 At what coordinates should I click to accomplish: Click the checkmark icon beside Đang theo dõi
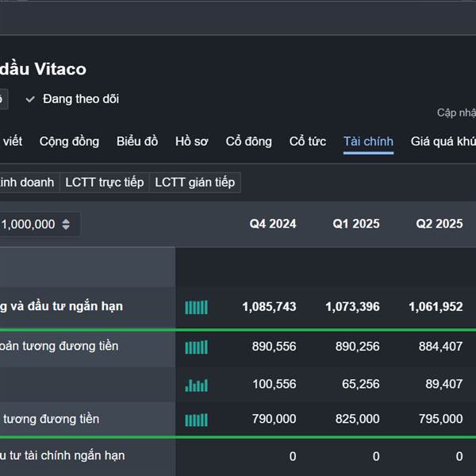tap(30, 99)
